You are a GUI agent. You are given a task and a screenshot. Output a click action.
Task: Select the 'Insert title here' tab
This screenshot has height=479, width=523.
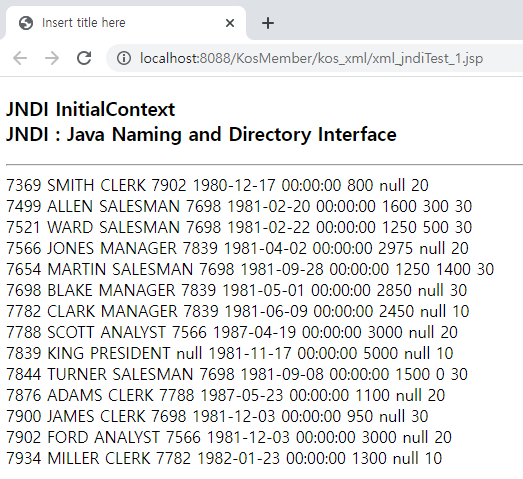coord(126,23)
